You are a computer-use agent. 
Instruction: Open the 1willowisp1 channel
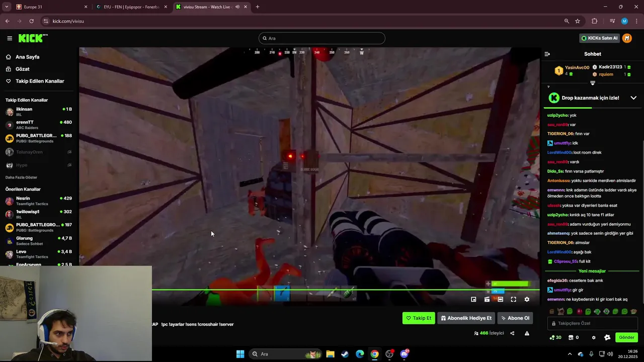tap(39, 214)
